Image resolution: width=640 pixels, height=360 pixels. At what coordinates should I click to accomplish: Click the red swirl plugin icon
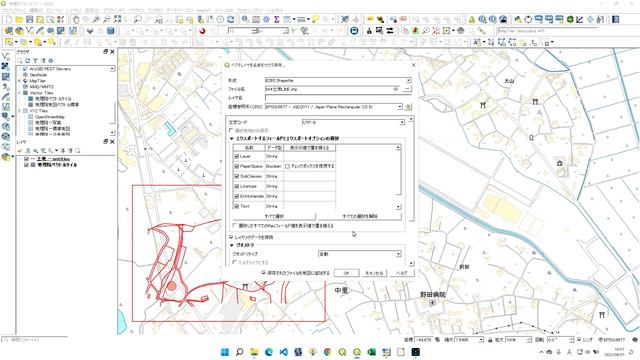coord(202,31)
